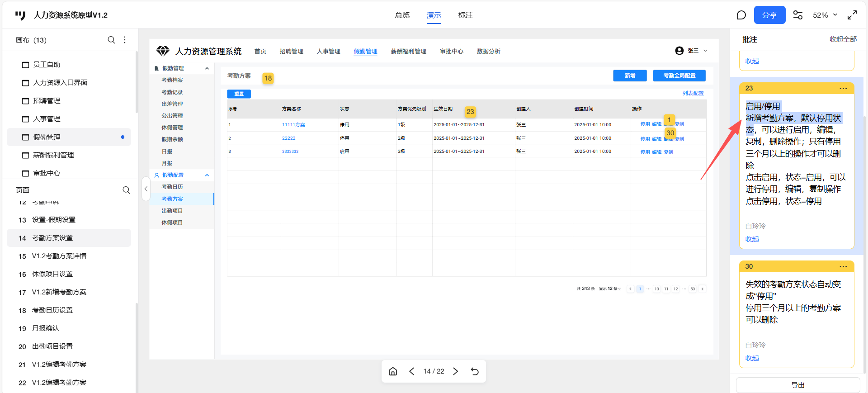The width and height of the screenshot is (868, 393).
Task: Open the comments chat bubble icon
Action: click(x=741, y=15)
